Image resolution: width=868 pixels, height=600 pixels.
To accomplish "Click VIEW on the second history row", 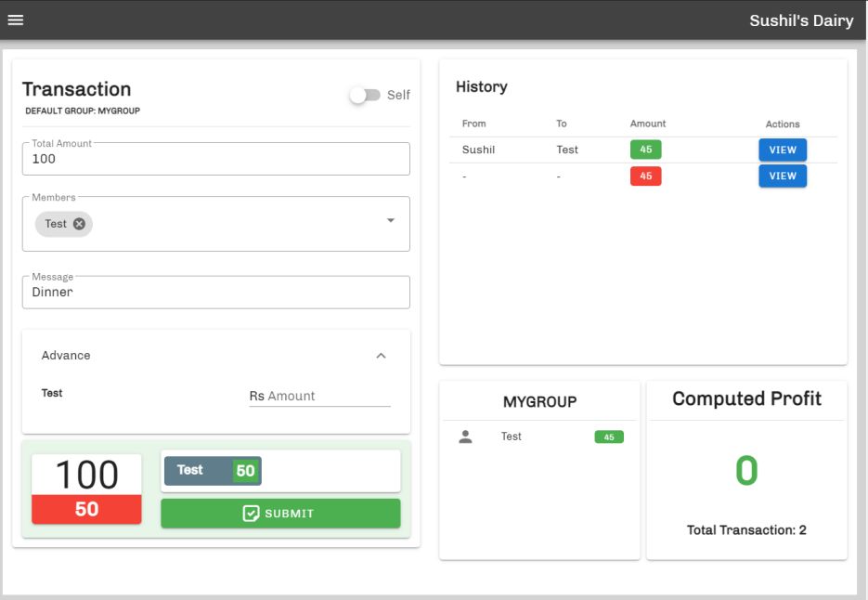I will click(x=783, y=175).
